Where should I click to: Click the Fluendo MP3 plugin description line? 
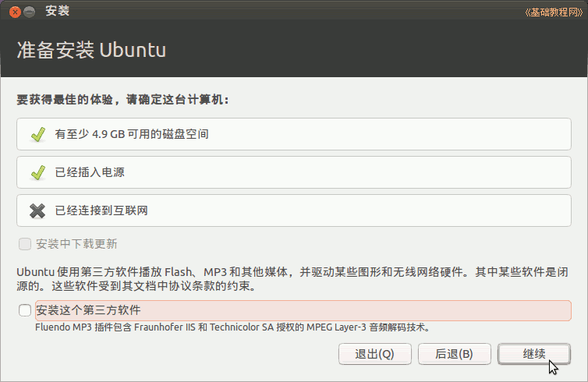232,327
